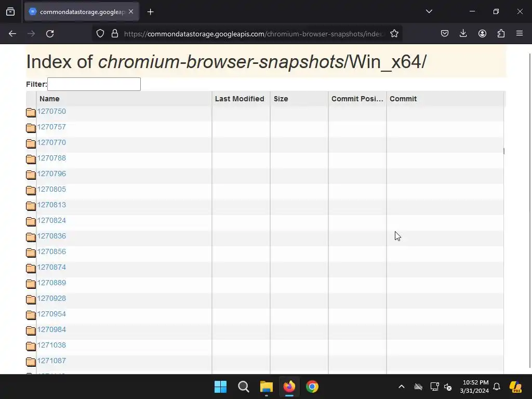Open clock and date flyout
Viewport: 532px width, 399px height.
[x=475, y=387]
